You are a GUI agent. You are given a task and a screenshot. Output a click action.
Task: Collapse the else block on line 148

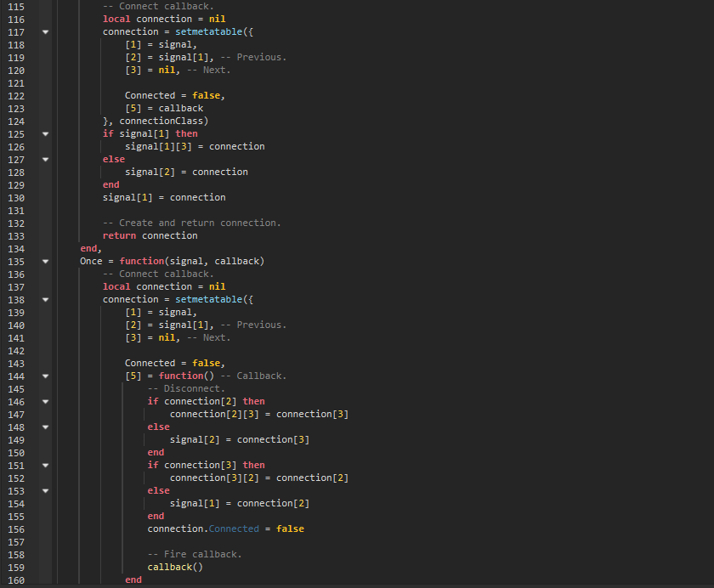pyautogui.click(x=45, y=427)
